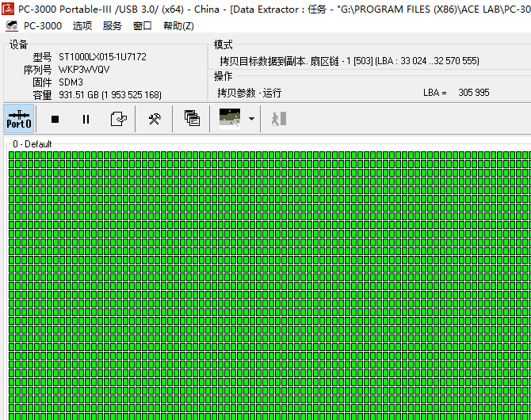Click the stacked windows copy icon

point(192,118)
